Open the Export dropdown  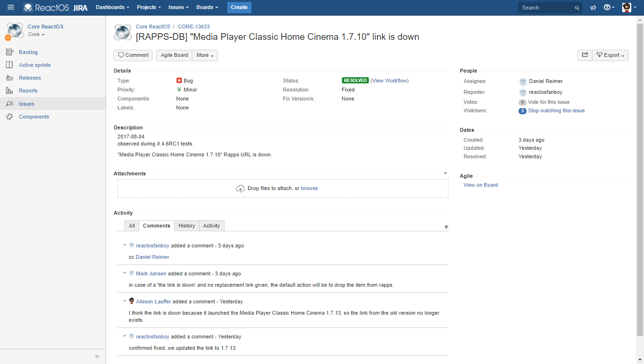pos(610,55)
